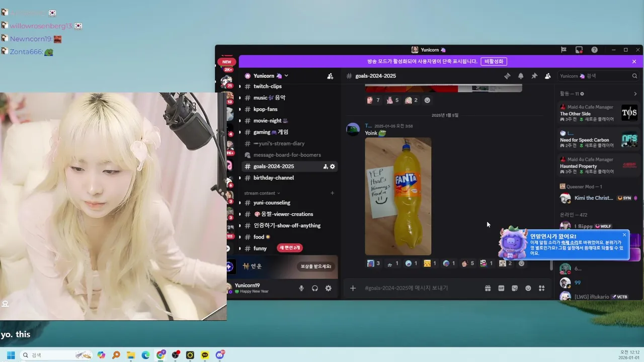Expand the movie-night channel threads arrow
This screenshot has height=362, width=644.
click(x=239, y=121)
